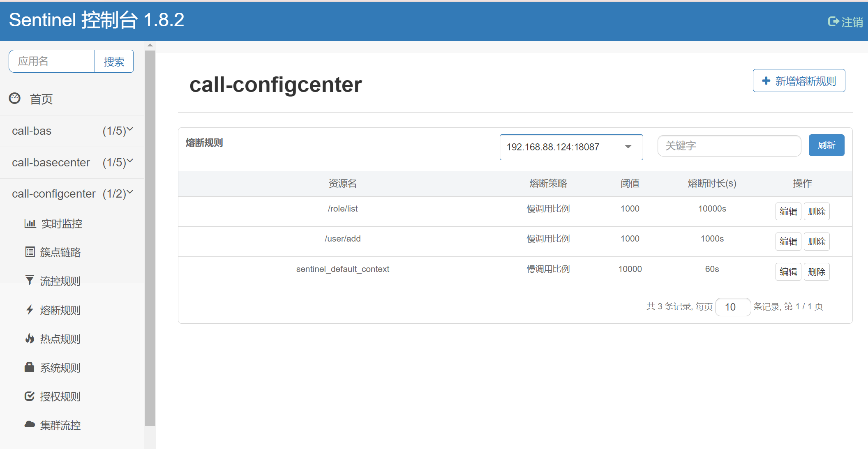This screenshot has height=449, width=868.
Task: Focus the 关键字 search field
Action: pyautogui.click(x=729, y=146)
